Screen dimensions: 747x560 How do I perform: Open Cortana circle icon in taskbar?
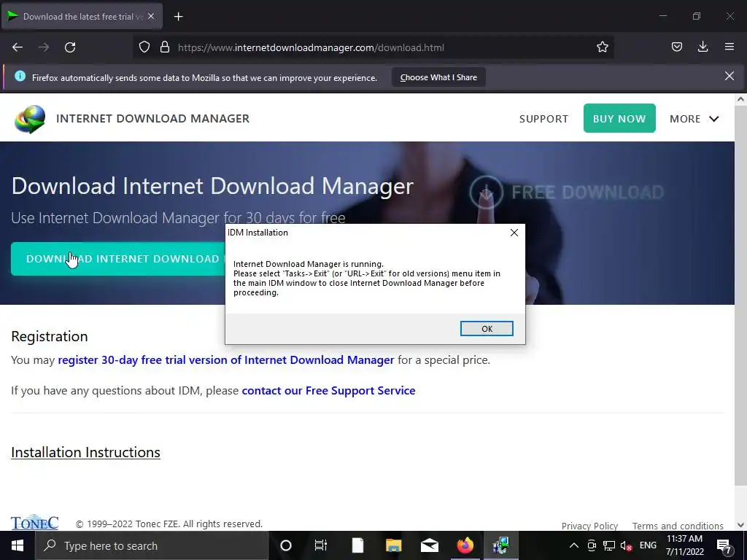(286, 545)
